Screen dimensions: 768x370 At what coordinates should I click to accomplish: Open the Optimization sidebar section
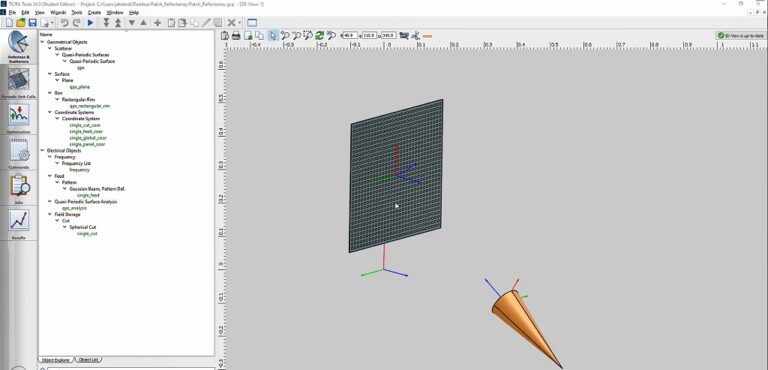coord(19,119)
